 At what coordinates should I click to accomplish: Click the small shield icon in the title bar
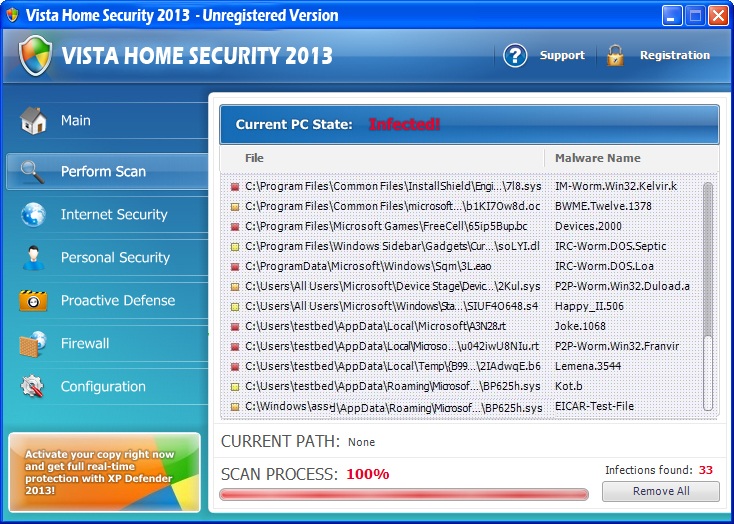12,15
